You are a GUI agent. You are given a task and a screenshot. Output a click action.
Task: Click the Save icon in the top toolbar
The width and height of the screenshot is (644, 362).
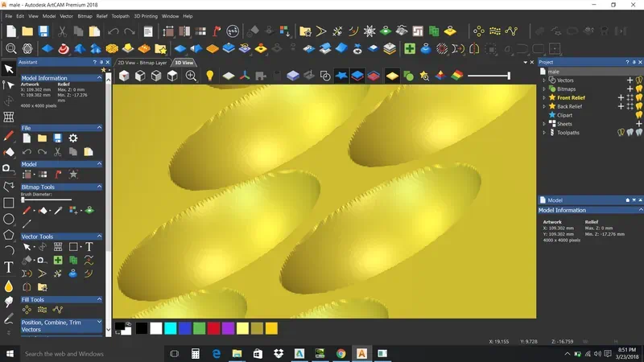tap(43, 31)
